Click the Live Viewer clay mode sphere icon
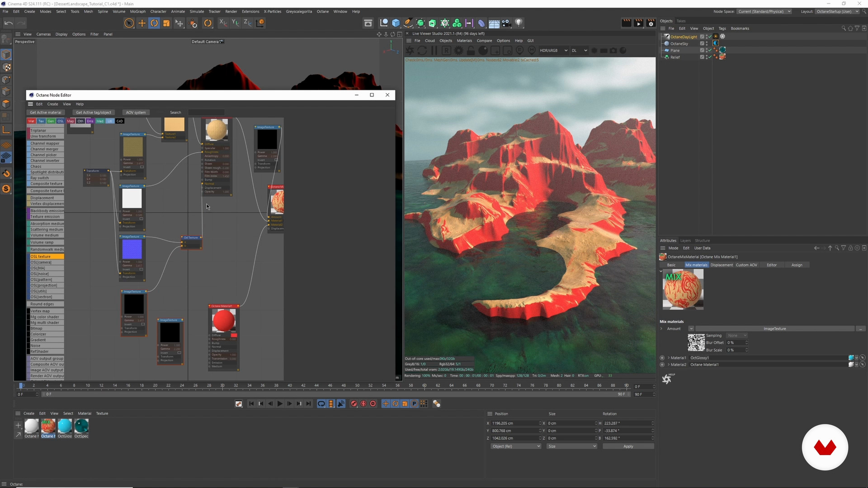 point(483,51)
